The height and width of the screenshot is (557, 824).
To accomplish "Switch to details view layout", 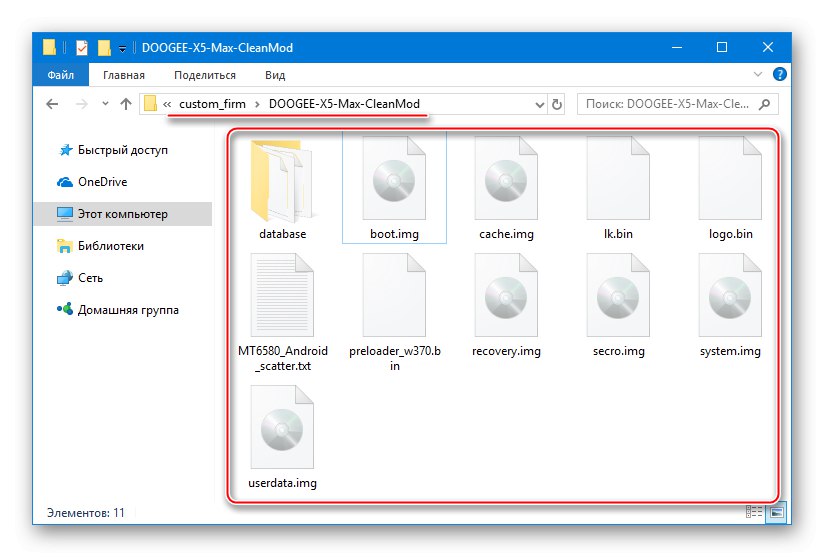I will [754, 512].
